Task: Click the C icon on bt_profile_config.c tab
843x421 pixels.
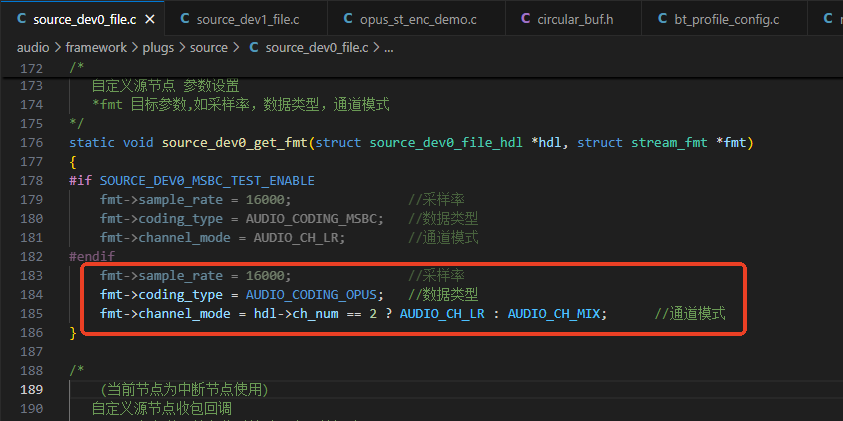Action: click(x=663, y=19)
